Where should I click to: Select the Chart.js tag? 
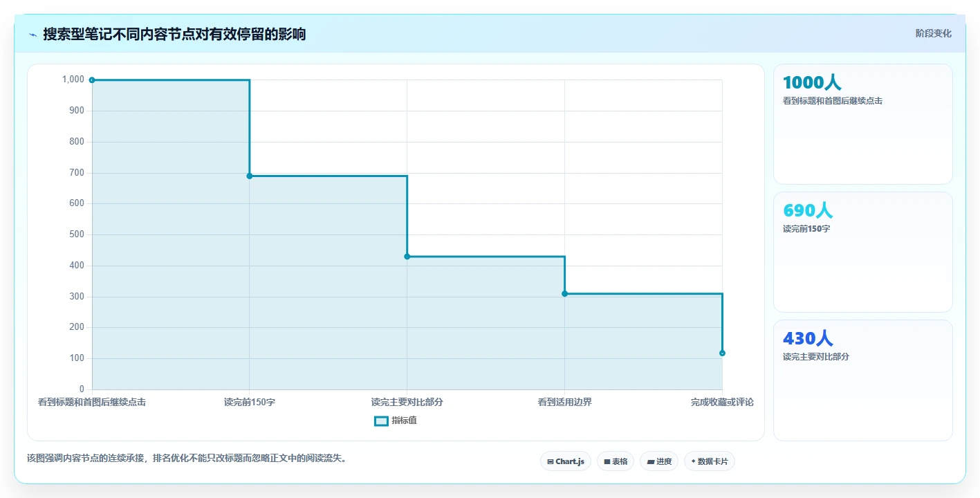(x=565, y=461)
